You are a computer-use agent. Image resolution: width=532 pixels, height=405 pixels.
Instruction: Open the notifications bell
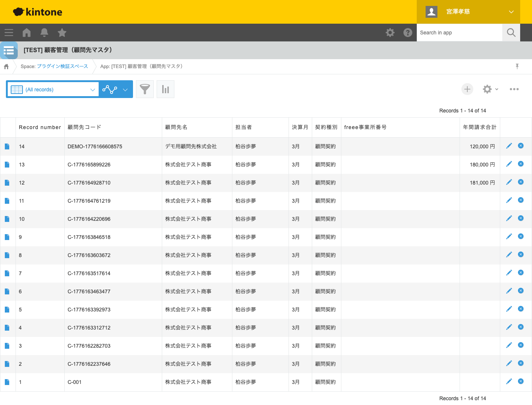pos(44,33)
